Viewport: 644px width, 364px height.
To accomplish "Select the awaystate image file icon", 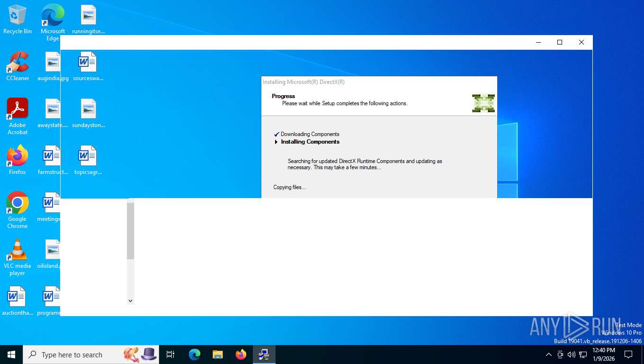I will tap(53, 113).
